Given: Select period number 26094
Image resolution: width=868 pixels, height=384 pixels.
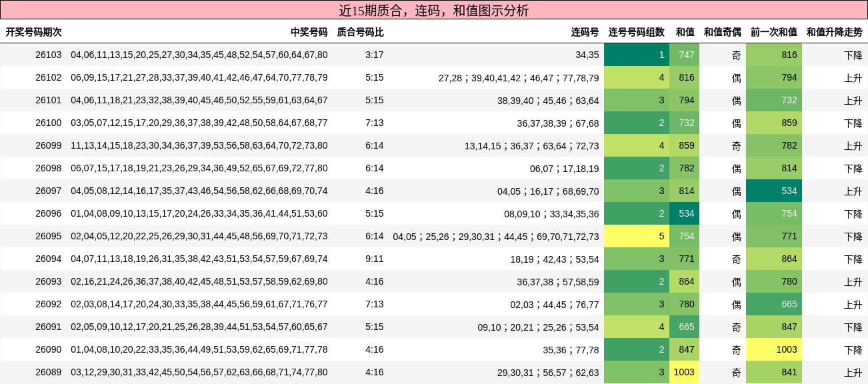Looking at the screenshot, I should (x=48, y=259).
